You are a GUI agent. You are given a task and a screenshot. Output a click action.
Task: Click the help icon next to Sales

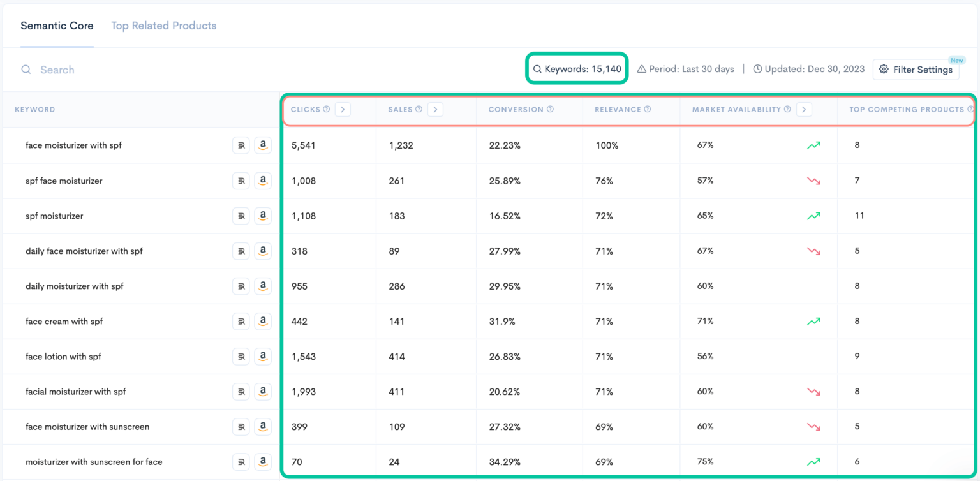(419, 109)
